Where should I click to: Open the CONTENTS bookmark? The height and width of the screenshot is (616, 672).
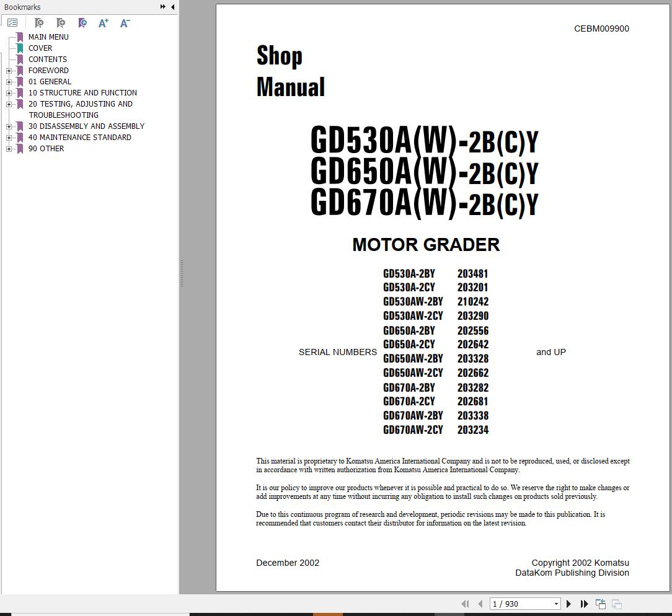click(47, 59)
